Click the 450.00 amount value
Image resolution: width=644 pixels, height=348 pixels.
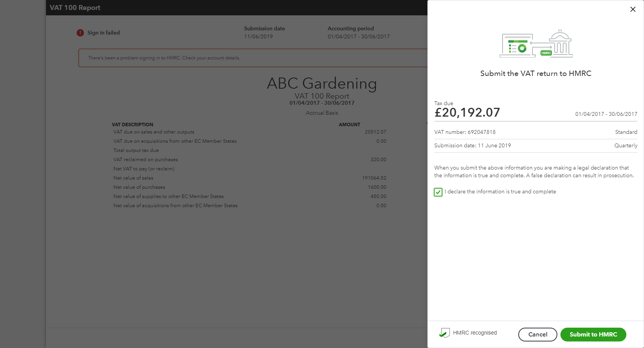[378, 196]
